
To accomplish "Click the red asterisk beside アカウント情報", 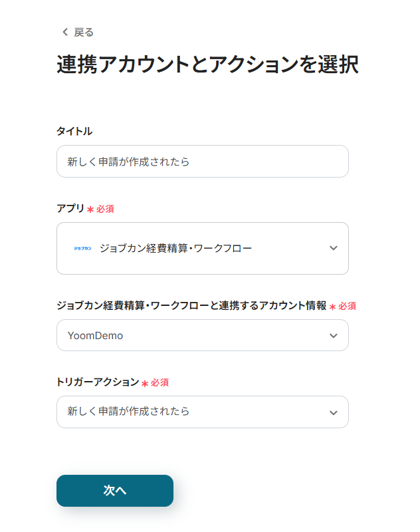I will [332, 307].
